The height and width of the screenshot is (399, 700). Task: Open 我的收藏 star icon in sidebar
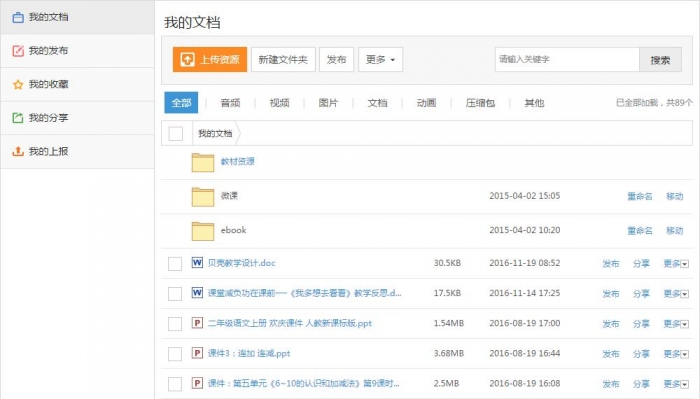[x=18, y=84]
